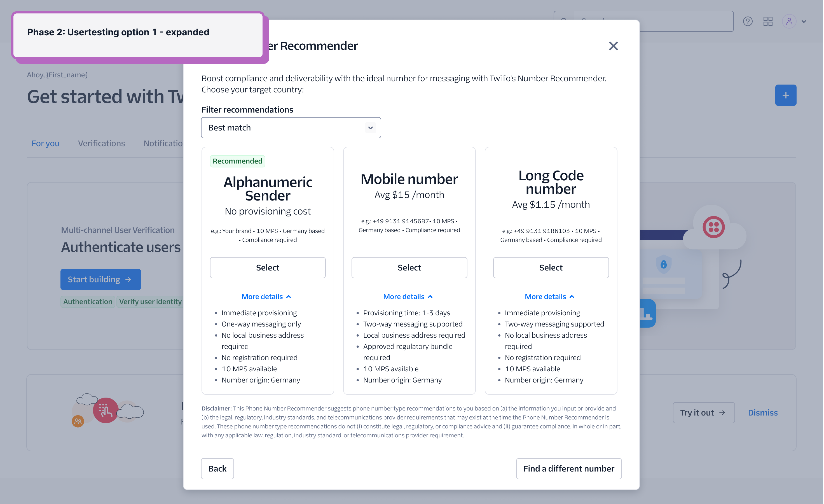Image resolution: width=824 pixels, height=504 pixels.
Task: Collapse Mobile number More details
Action: pos(408,297)
